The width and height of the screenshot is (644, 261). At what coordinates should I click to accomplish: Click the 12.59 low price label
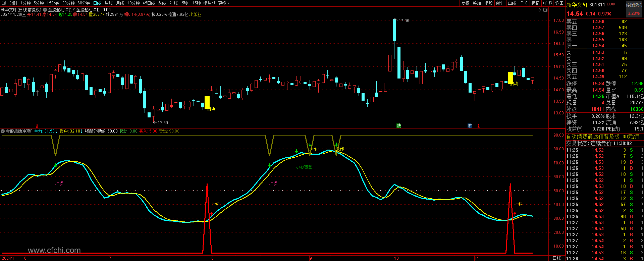(x=163, y=123)
